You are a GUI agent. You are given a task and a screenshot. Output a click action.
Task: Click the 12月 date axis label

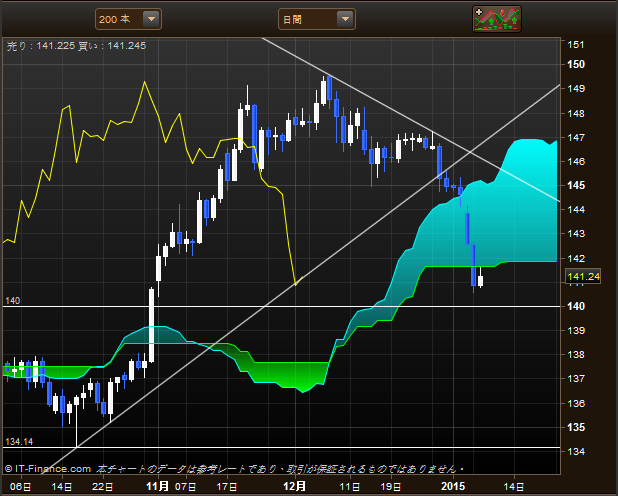(x=295, y=486)
